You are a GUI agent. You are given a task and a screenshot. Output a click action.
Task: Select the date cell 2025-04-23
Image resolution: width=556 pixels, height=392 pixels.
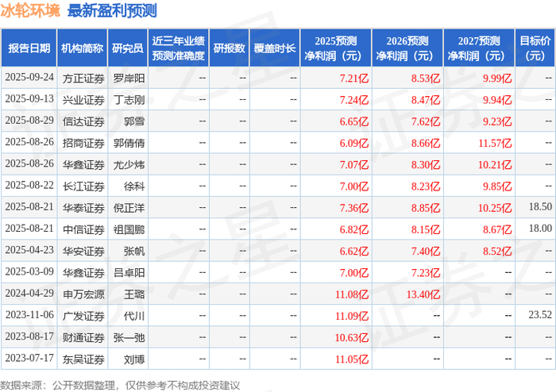(x=29, y=250)
